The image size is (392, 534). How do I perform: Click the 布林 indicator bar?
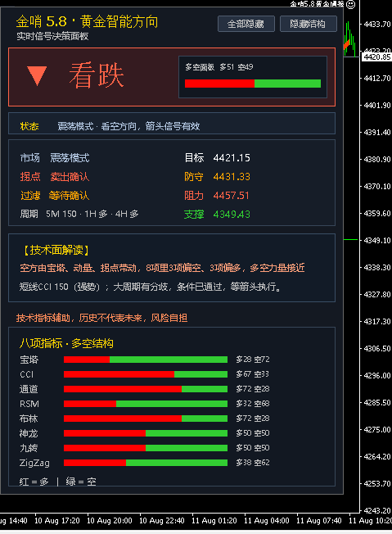146,419
